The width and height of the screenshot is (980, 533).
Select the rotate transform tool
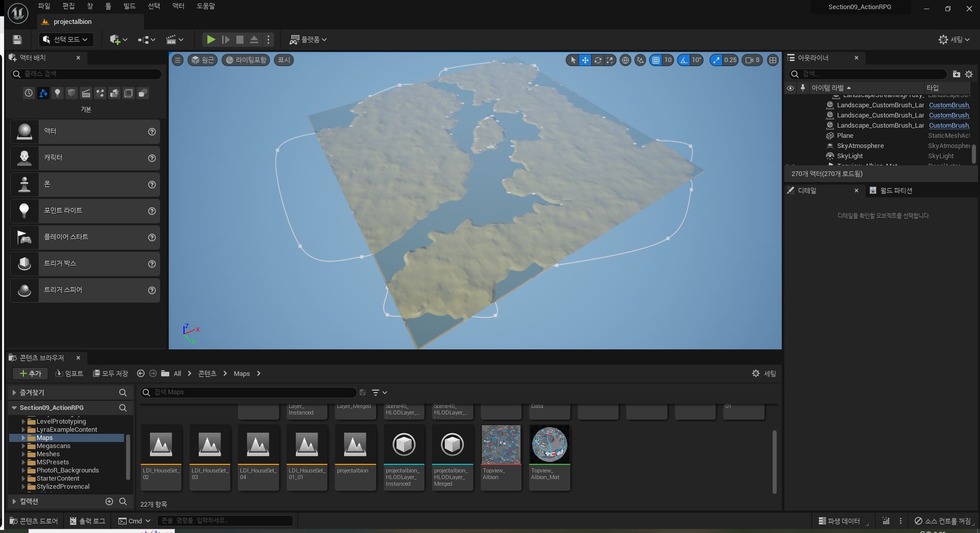coord(598,60)
